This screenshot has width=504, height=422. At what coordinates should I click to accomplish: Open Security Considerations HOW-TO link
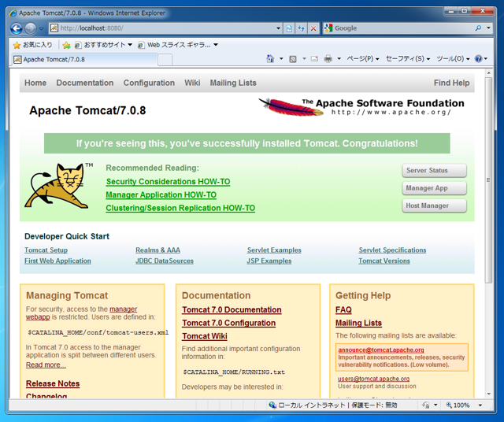(168, 182)
